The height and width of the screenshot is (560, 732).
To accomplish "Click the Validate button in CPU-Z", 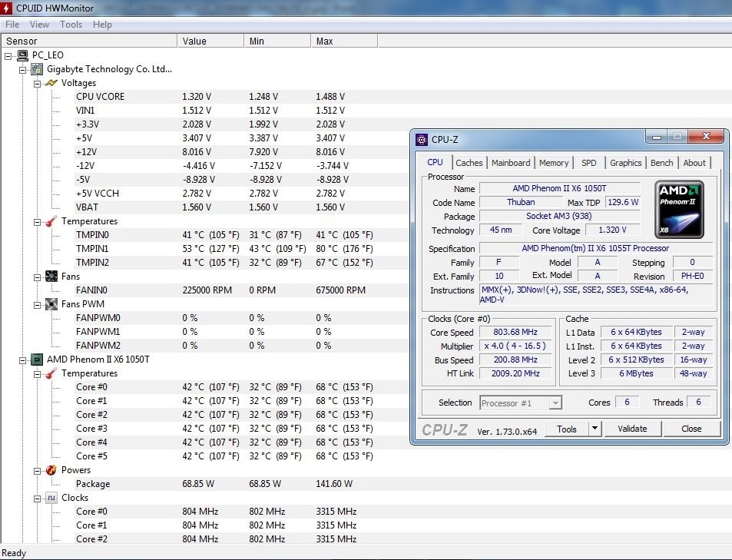I will (x=632, y=429).
